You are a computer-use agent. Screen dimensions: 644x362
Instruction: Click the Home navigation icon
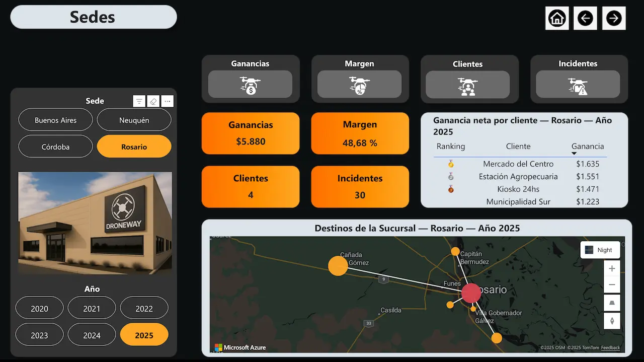click(557, 18)
